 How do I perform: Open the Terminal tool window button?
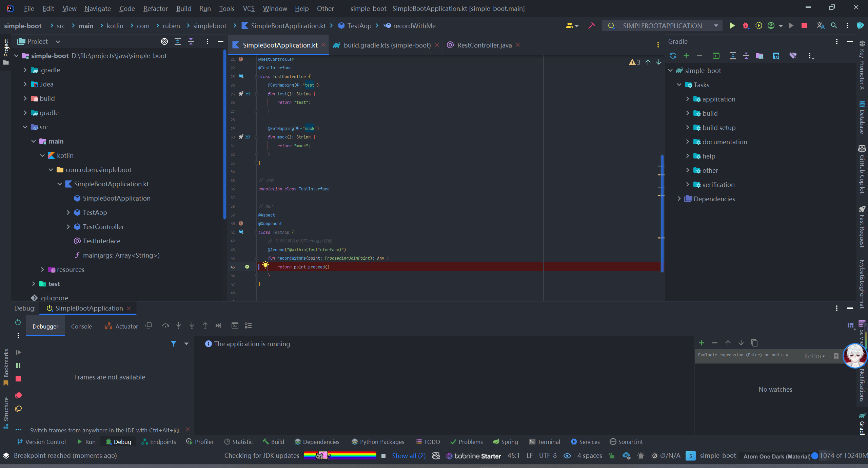coord(545,442)
